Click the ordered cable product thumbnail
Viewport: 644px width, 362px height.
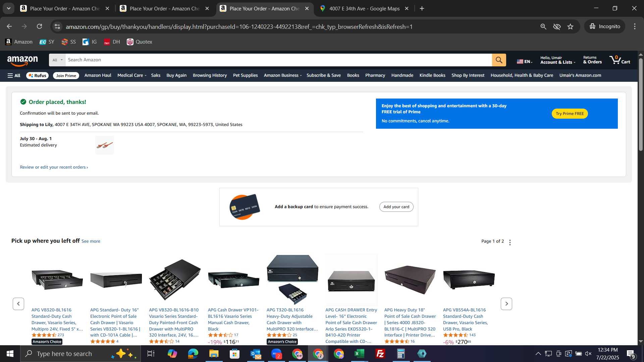[105, 145]
